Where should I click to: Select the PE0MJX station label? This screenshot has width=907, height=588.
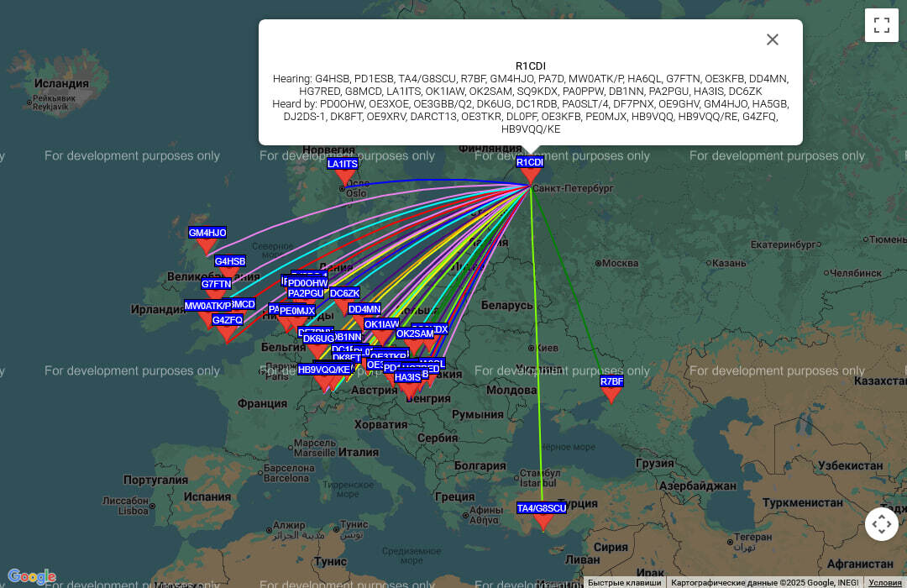tap(297, 311)
